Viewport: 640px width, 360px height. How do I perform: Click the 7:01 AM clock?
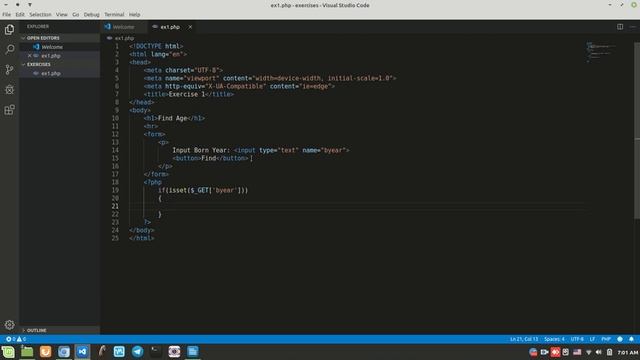(627, 352)
